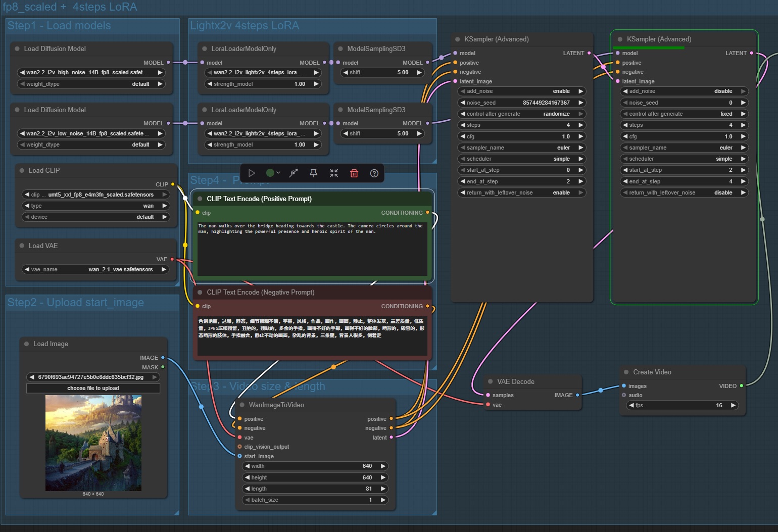Toggle collapse dot of VAE Decode node

coord(490,381)
